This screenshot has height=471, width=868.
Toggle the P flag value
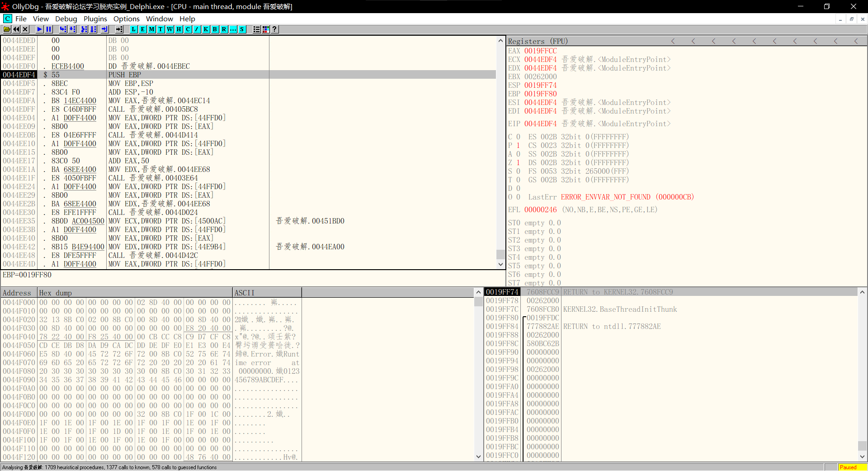click(518, 145)
